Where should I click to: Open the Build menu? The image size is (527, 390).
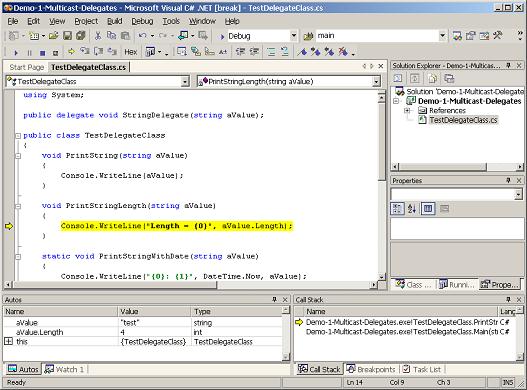(115, 21)
